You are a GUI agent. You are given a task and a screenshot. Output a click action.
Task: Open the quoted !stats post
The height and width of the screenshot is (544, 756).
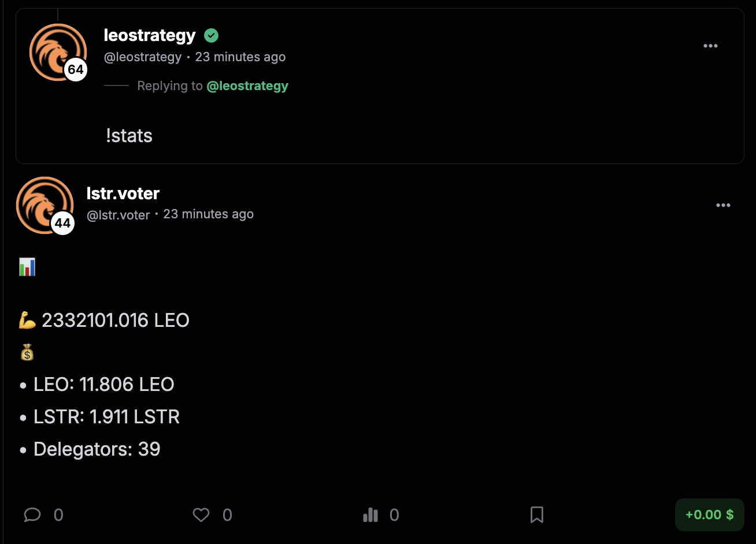pyautogui.click(x=380, y=86)
